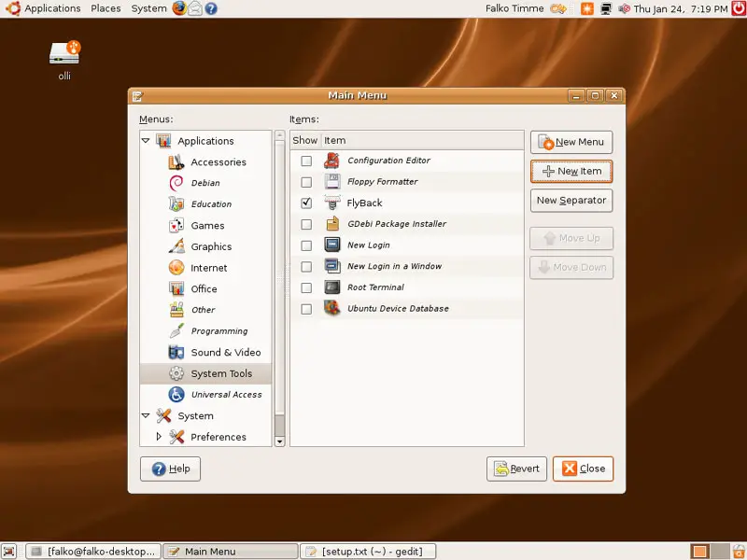Click the Show Desktop icon in bottom panel

click(x=9, y=552)
